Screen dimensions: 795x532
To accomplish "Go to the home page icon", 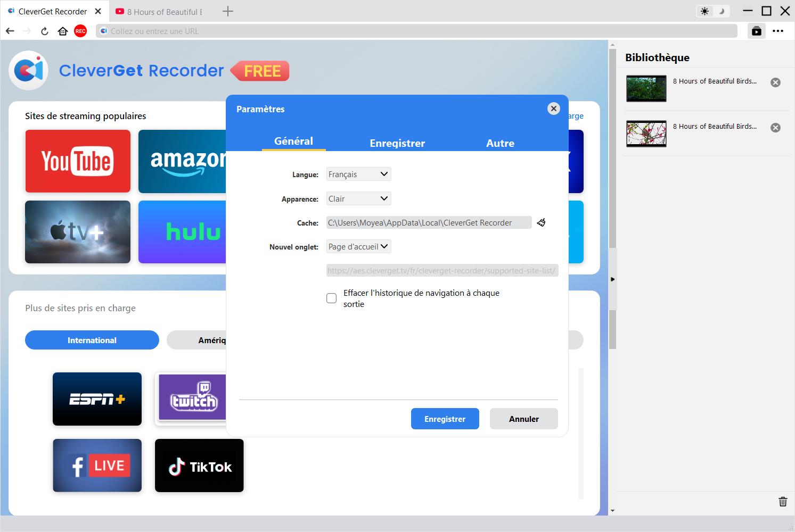I will click(63, 31).
